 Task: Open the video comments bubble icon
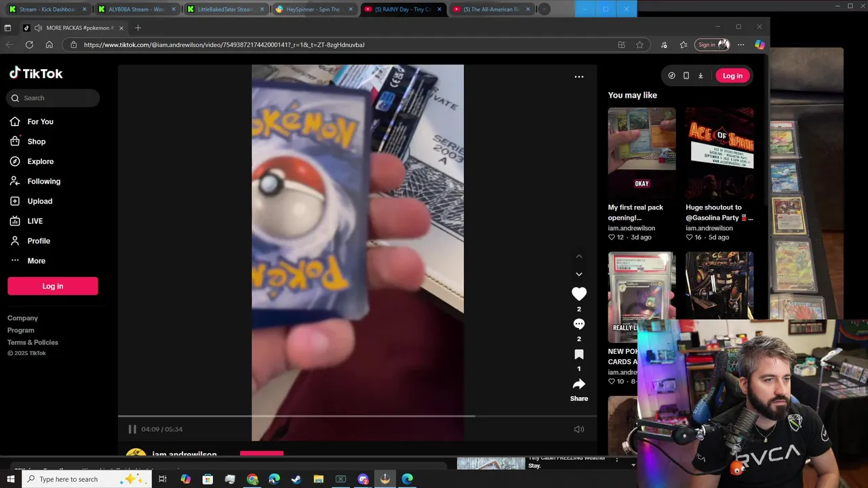579,324
